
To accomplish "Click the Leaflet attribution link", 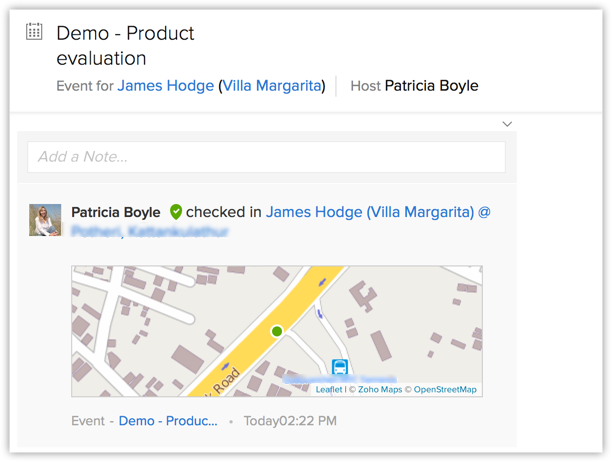I will pos(329,390).
